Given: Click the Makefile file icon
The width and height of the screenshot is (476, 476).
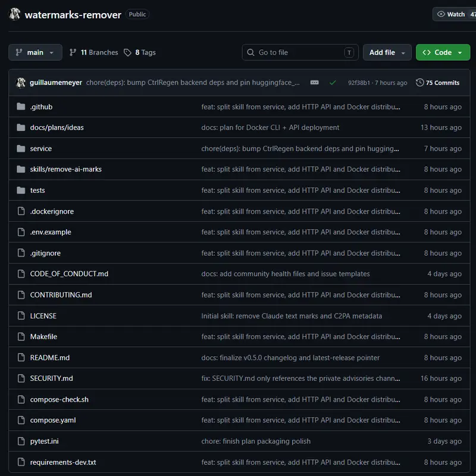Looking at the screenshot, I should [x=21, y=337].
